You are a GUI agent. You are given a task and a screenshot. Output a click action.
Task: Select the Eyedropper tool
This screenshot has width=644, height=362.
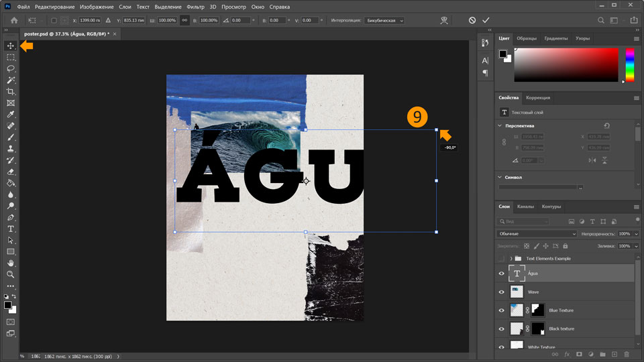click(x=11, y=115)
